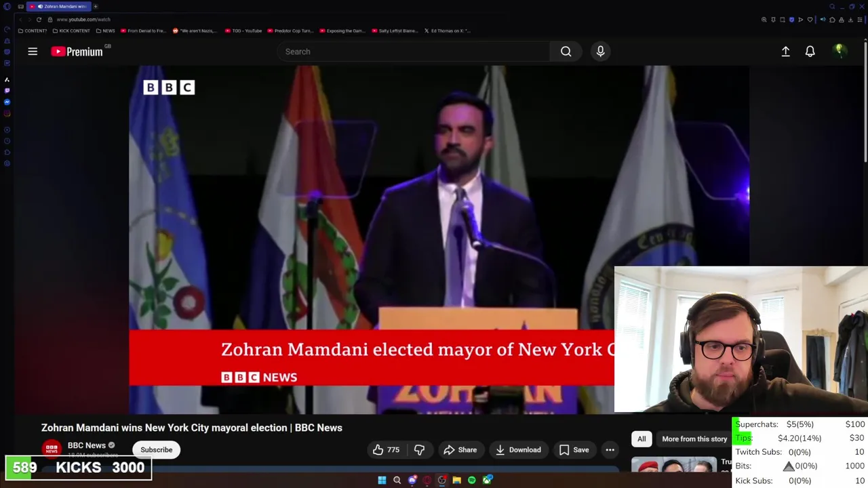Start voice search with the microphone icon
This screenshot has width=868, height=488.
pyautogui.click(x=600, y=52)
